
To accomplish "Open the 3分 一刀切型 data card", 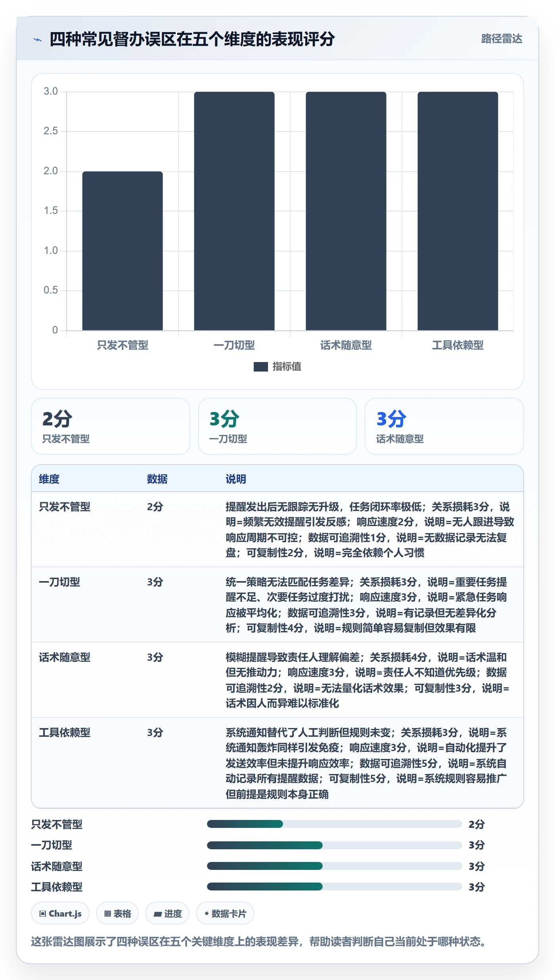I will [277, 426].
